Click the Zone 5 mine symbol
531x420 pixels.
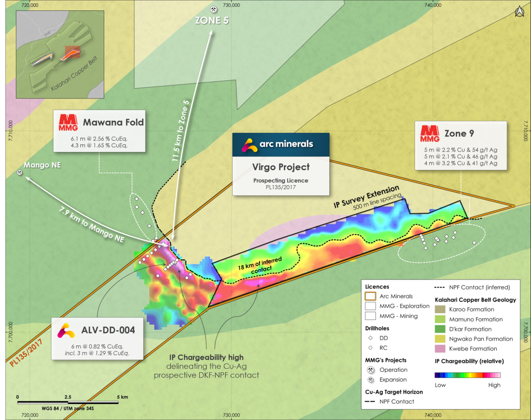[x=213, y=9]
